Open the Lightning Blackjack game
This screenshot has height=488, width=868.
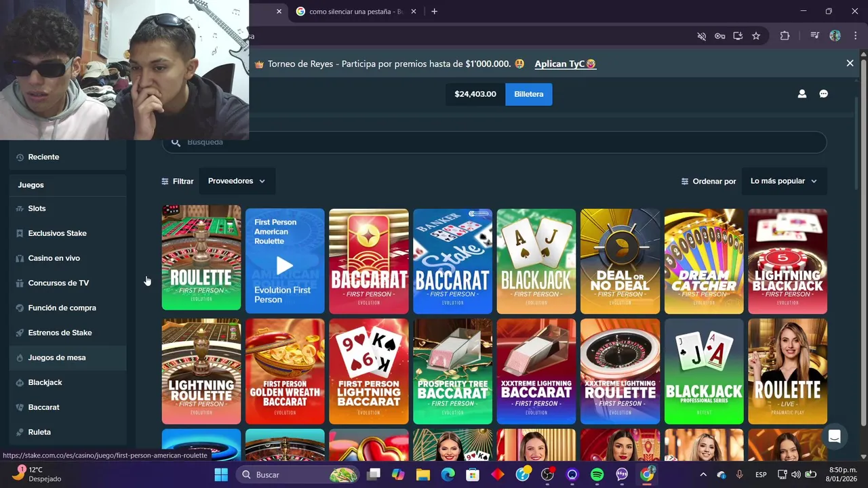coord(787,261)
